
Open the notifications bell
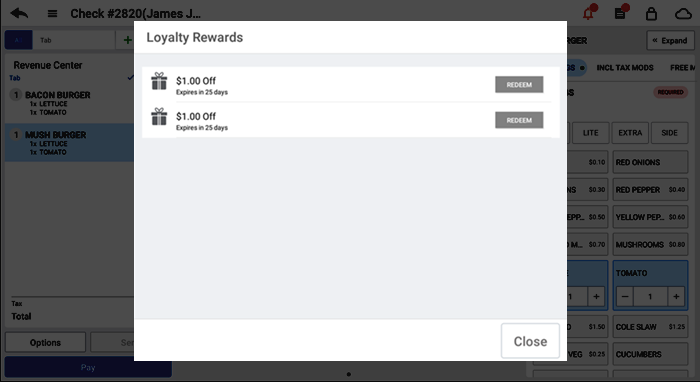pyautogui.click(x=589, y=12)
